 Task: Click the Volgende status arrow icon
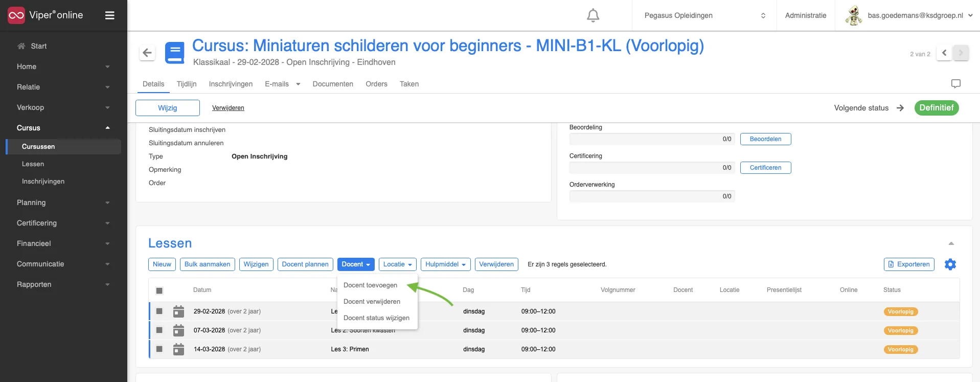tap(900, 108)
